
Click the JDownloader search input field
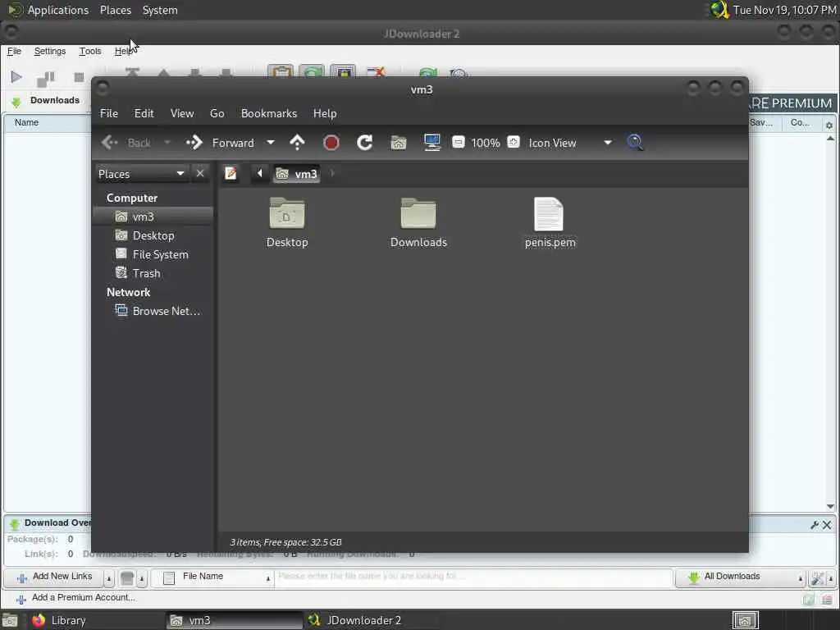pos(473,577)
